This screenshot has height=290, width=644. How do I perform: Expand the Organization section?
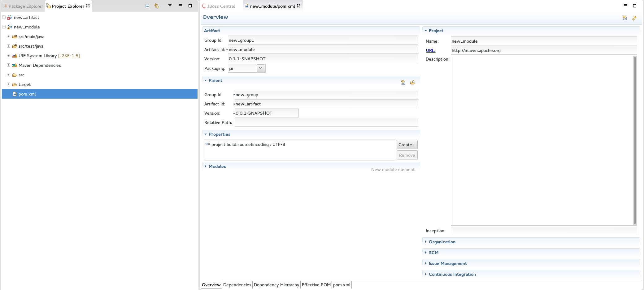point(426,242)
